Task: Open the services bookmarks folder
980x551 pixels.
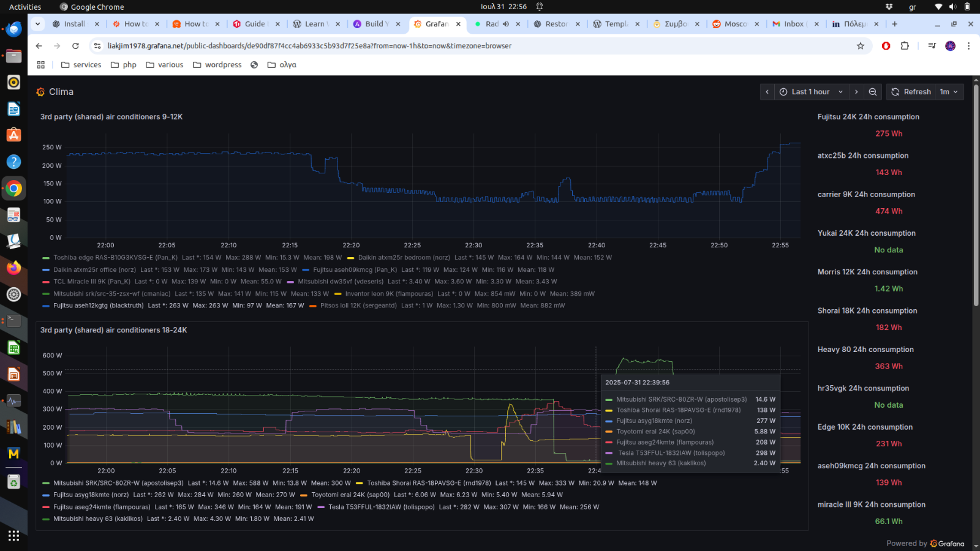Action: pyautogui.click(x=81, y=65)
